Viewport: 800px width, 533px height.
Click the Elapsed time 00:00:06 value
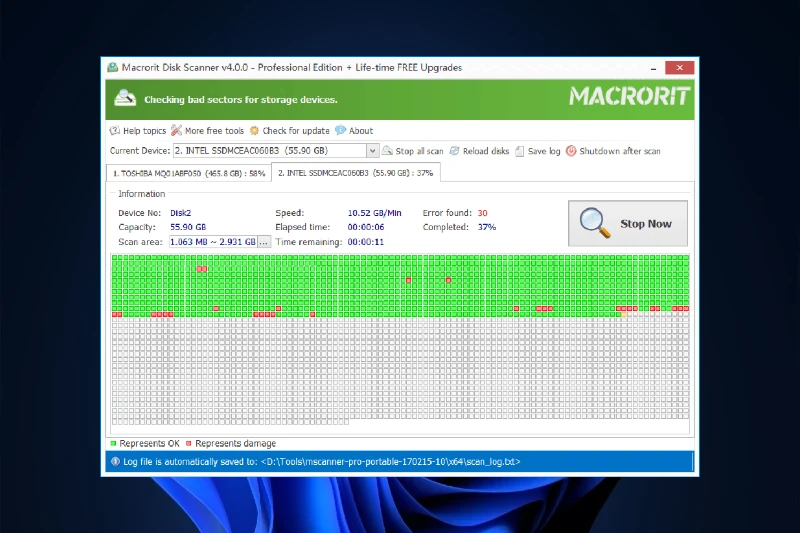(x=366, y=227)
